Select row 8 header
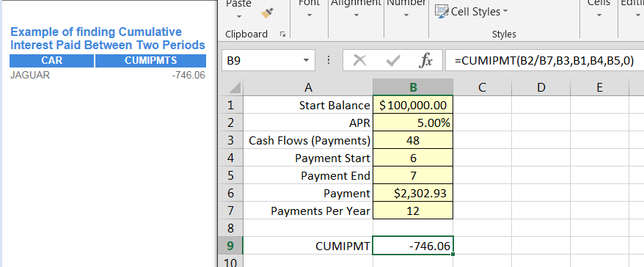This screenshot has height=267, width=644. click(x=230, y=228)
